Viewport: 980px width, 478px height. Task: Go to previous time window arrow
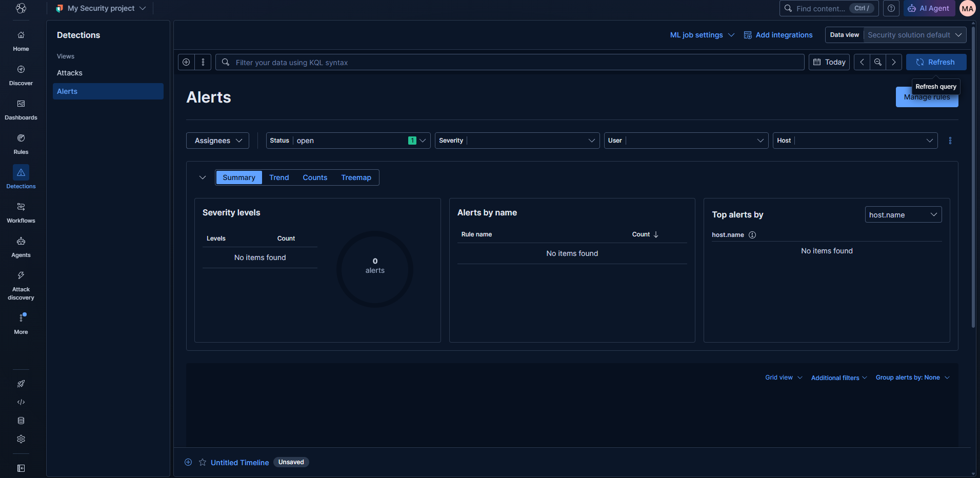pos(862,62)
